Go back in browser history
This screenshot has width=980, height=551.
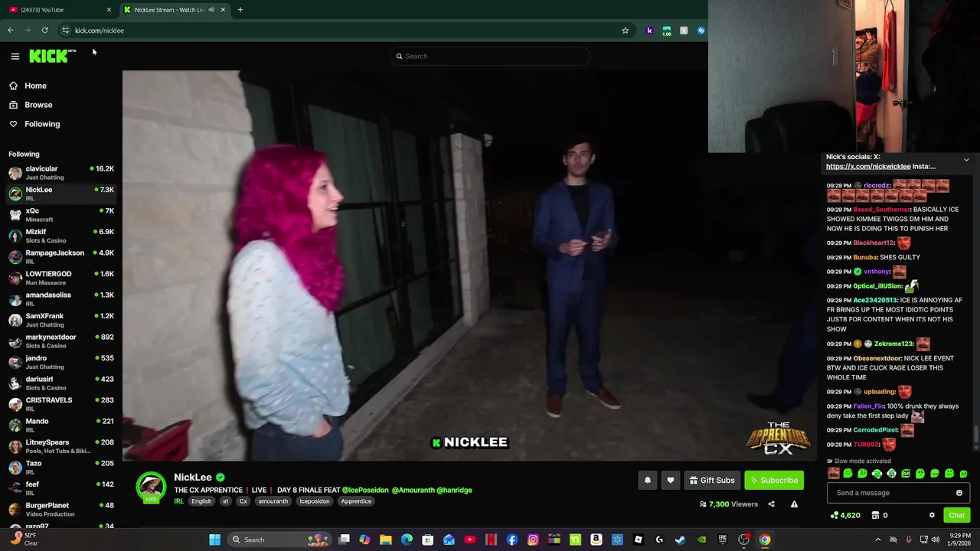(x=11, y=30)
